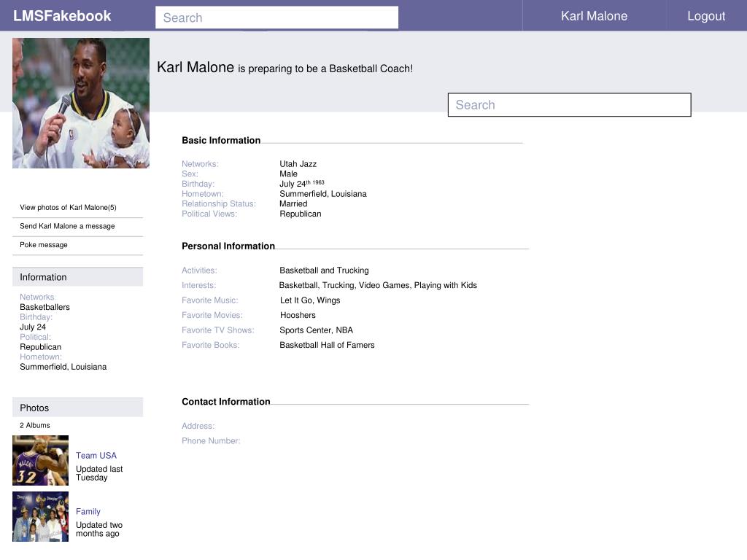Click Basketball and Trucking activities
The width and height of the screenshot is (747, 560).
[x=324, y=271]
